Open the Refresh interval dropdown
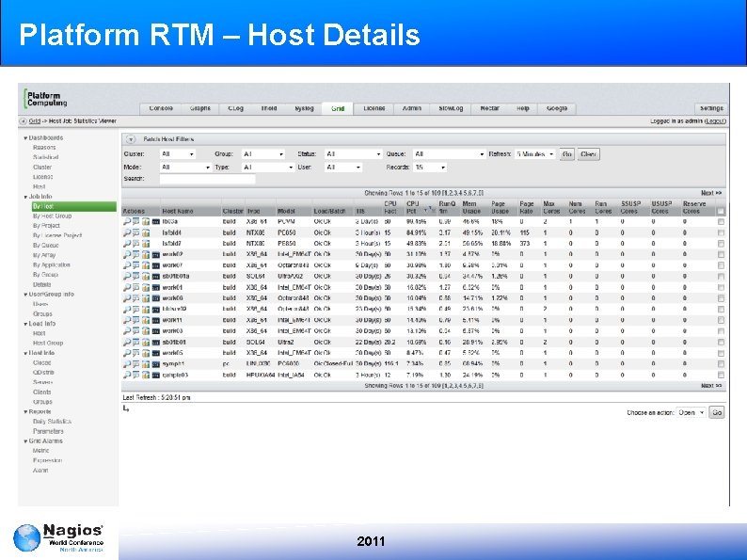 535,154
